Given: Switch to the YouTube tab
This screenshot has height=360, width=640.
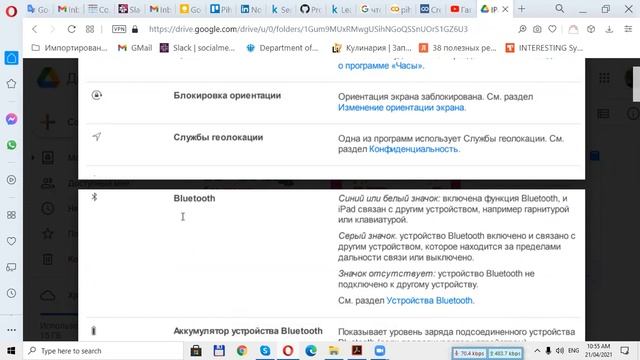Looking at the screenshot, I should (460, 9).
